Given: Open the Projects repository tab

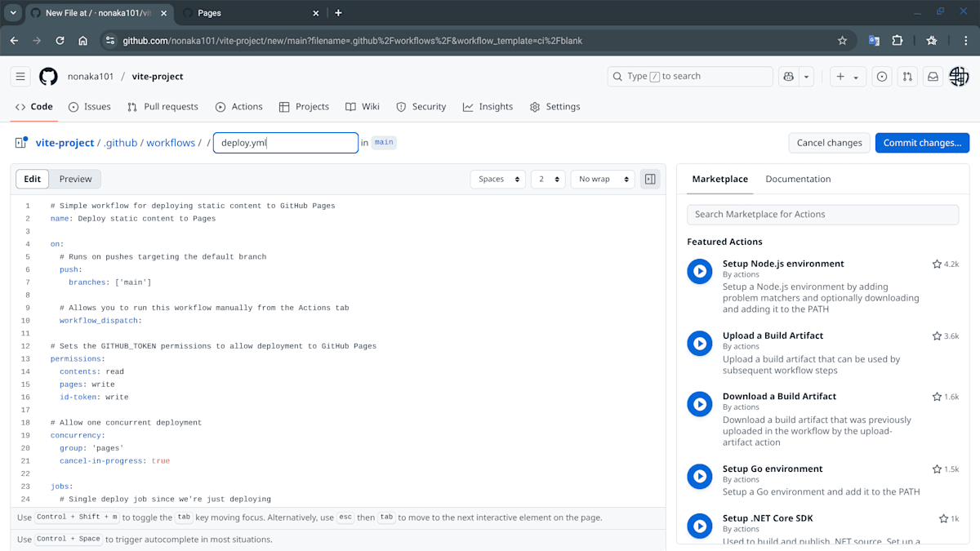Looking at the screenshot, I should click(304, 107).
